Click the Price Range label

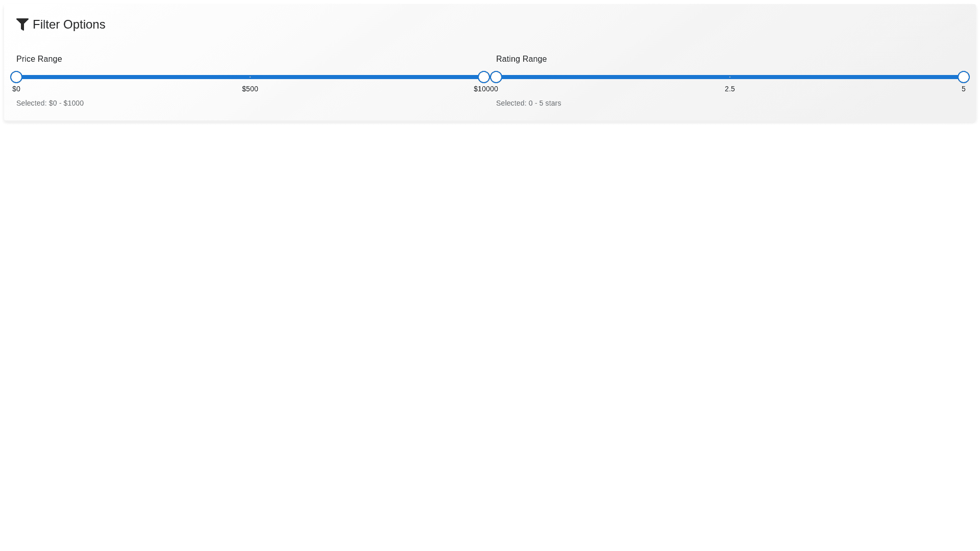click(39, 59)
